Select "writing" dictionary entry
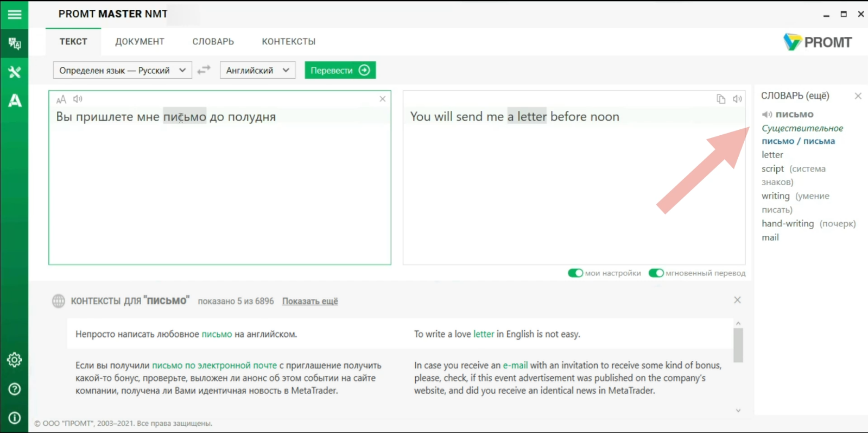Screen dimensions: 868x433 pyautogui.click(x=776, y=196)
